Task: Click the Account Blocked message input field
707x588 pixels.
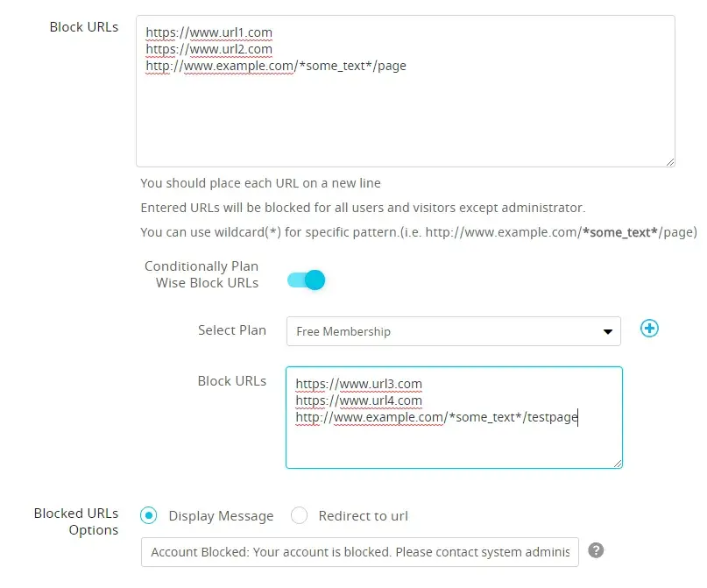Action: 359,552
